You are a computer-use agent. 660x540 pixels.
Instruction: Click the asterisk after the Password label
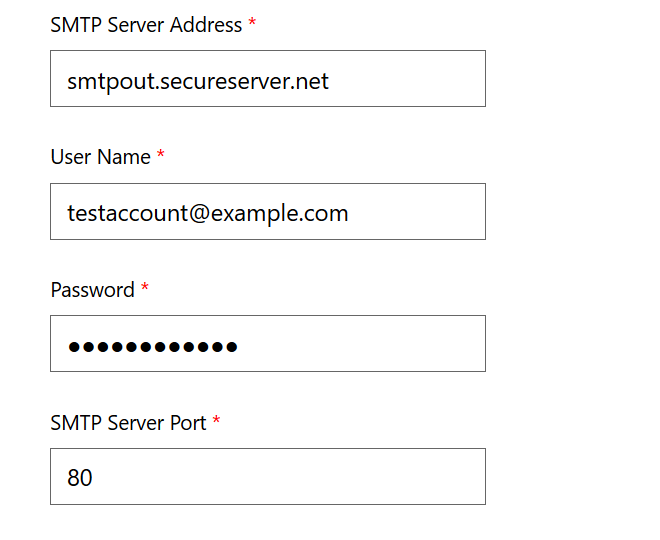[145, 289]
